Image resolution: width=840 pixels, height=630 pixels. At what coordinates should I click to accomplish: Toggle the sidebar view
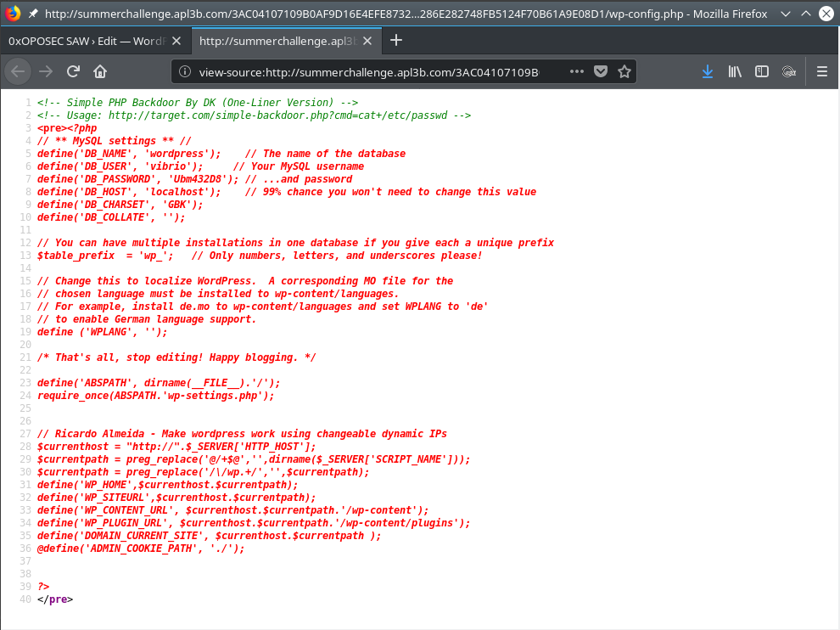click(762, 72)
